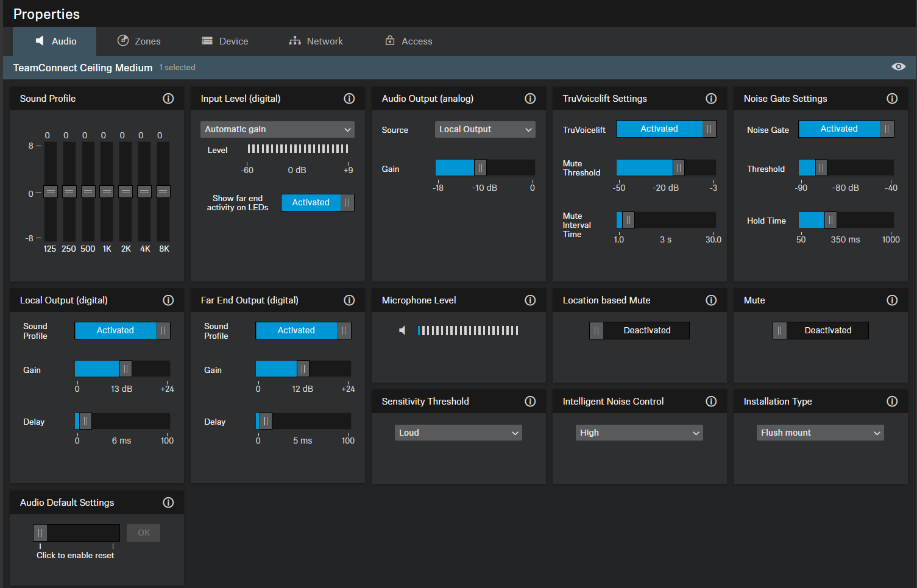Click the 1K equalizer band fader
This screenshot has width=917, height=588.
pyautogui.click(x=107, y=192)
